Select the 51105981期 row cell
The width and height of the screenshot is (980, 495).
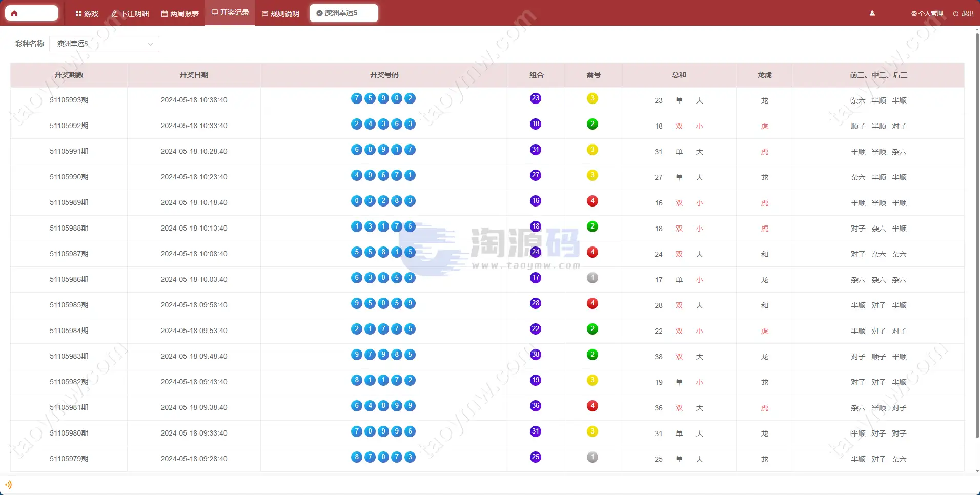coord(69,407)
